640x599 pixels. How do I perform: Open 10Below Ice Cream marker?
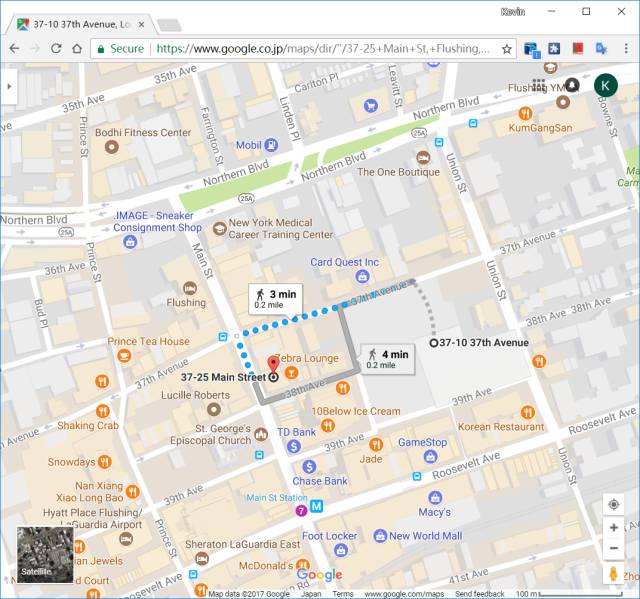pos(328,426)
